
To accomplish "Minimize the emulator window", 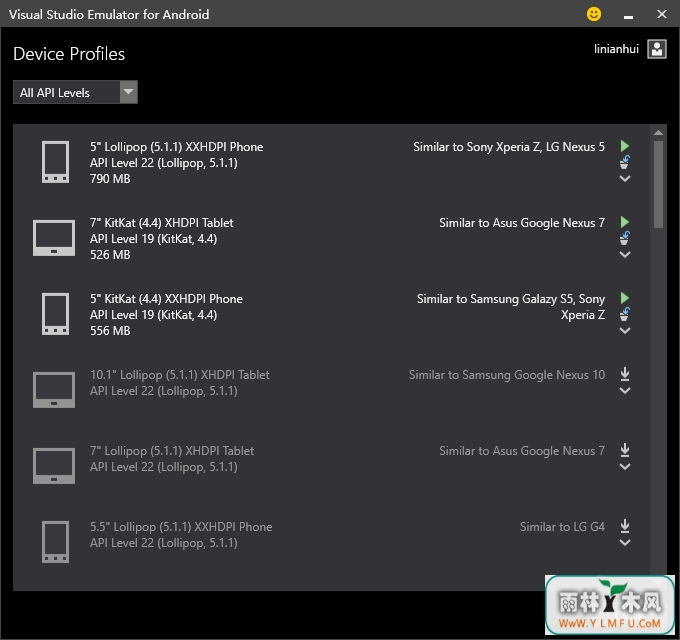I will pos(628,16).
